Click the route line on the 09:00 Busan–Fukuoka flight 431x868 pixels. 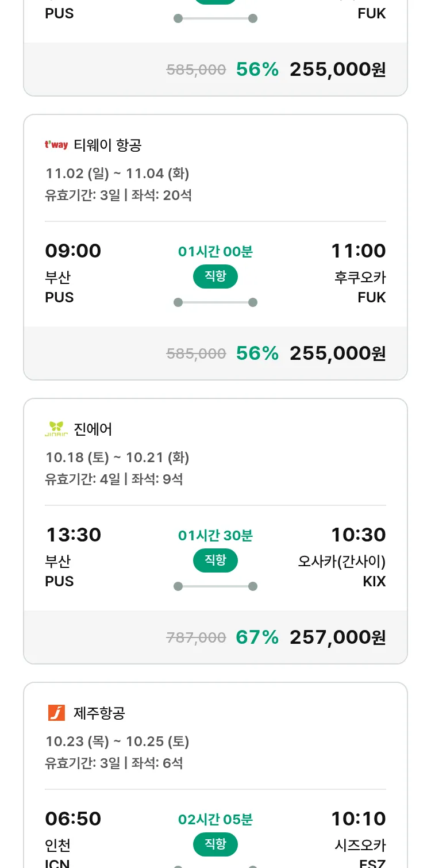point(215,302)
